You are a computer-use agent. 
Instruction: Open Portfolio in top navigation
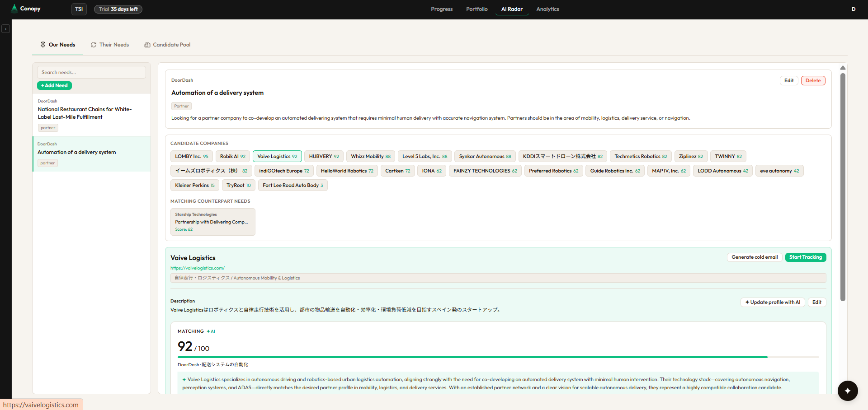(477, 9)
